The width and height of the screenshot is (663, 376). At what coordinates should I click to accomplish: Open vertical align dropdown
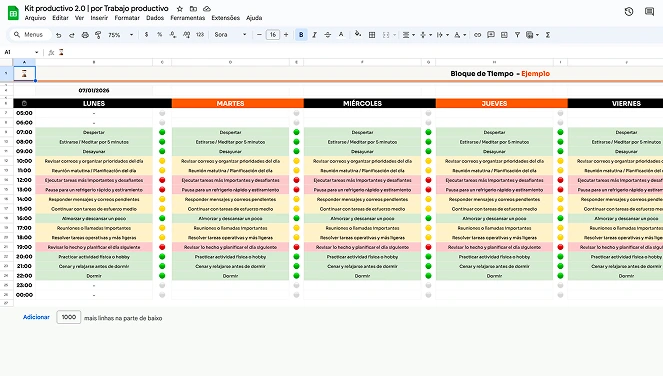[425, 35]
